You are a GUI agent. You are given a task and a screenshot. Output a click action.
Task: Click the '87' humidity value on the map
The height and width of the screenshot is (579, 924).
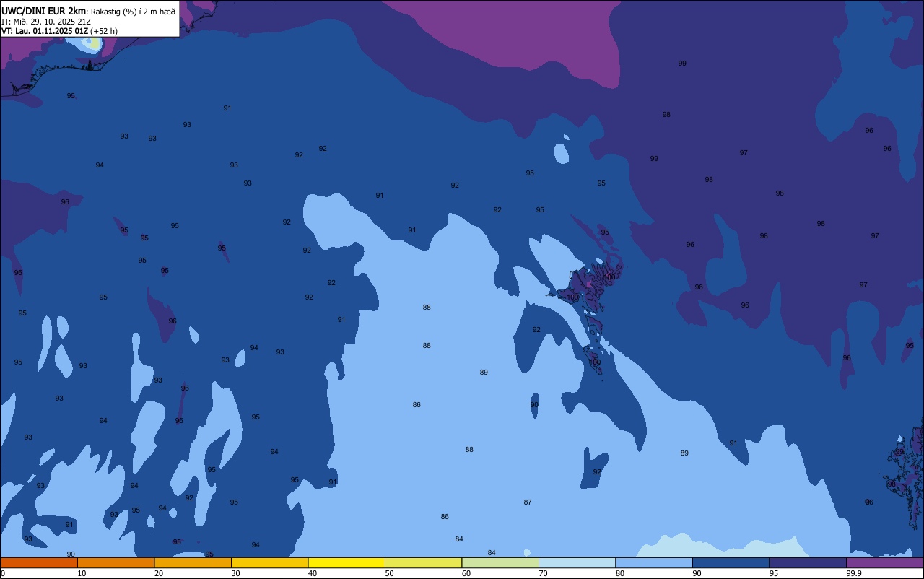pyautogui.click(x=528, y=502)
